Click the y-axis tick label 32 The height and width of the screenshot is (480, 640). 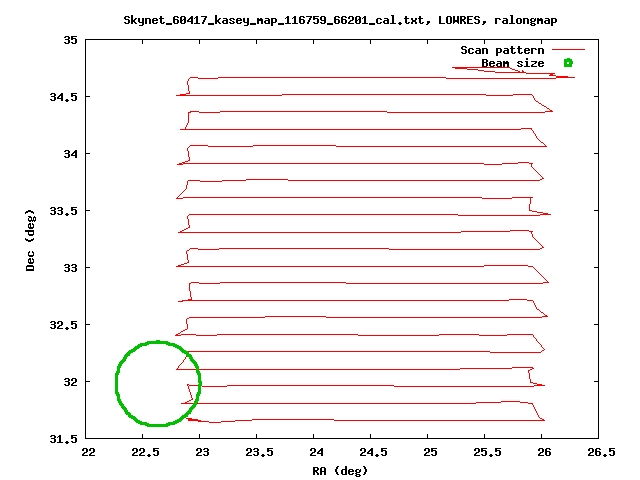[x=70, y=382]
